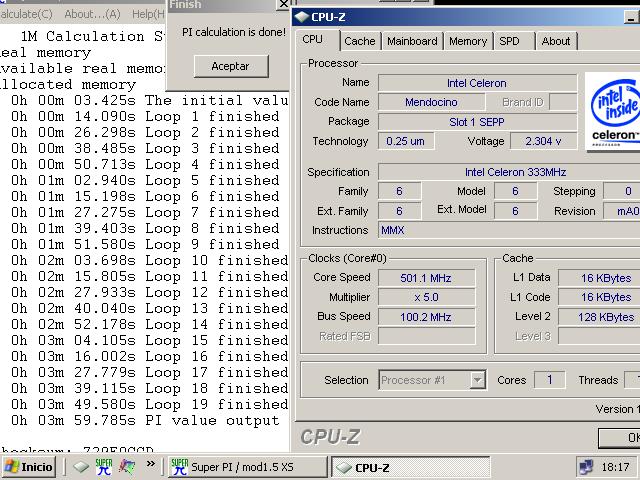
Task: Click the Multiplier value x 5.0
Action: [427, 297]
